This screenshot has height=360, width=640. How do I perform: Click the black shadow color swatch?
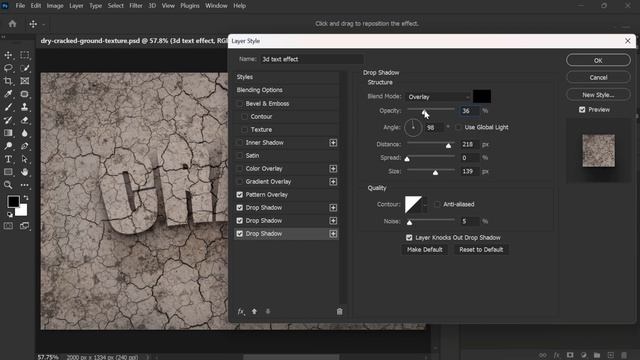[482, 97]
